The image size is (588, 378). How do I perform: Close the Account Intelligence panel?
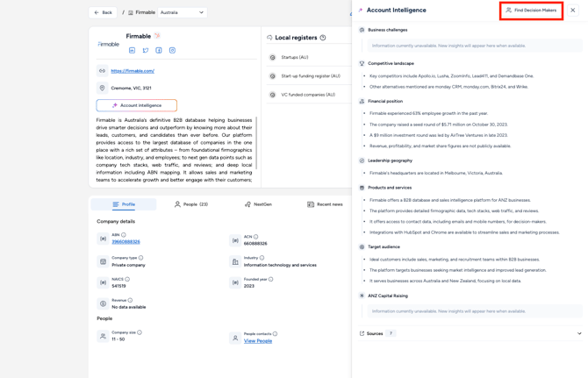(x=573, y=11)
